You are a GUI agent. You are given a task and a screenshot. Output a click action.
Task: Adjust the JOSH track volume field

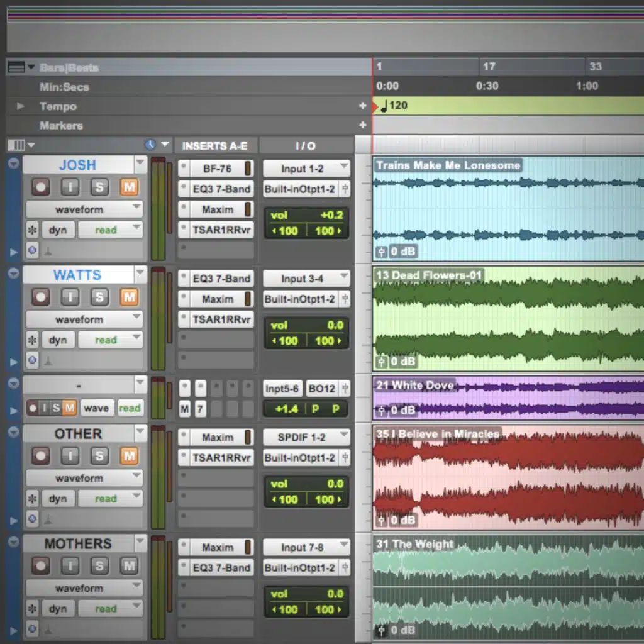[x=306, y=215]
